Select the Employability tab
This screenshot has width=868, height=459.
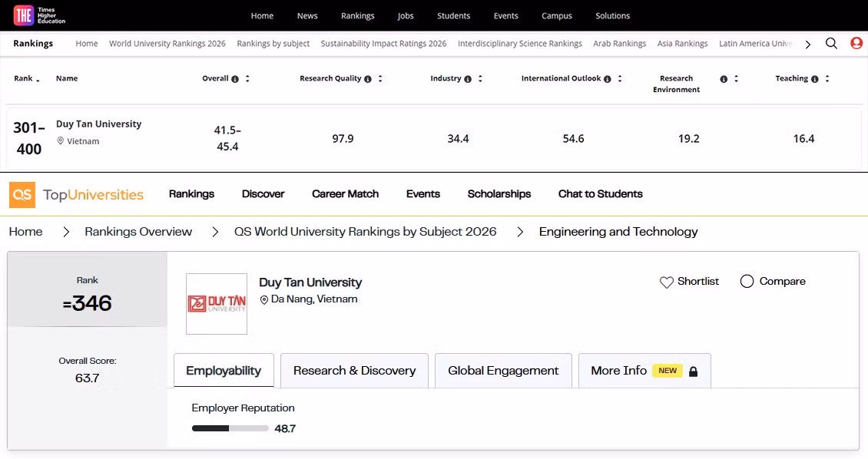pyautogui.click(x=224, y=371)
